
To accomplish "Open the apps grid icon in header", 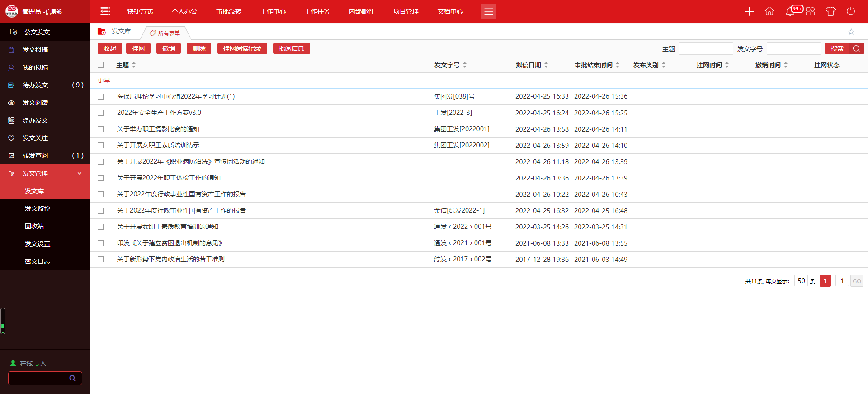I will coord(810,11).
